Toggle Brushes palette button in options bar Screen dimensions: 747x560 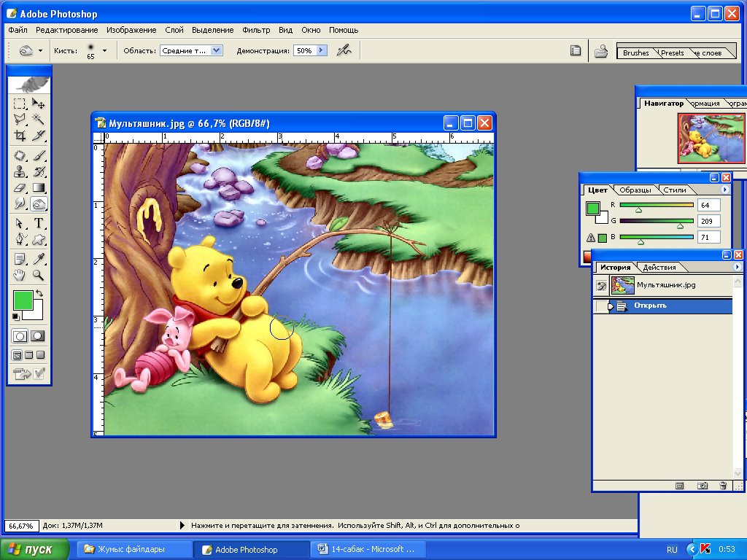[576, 50]
